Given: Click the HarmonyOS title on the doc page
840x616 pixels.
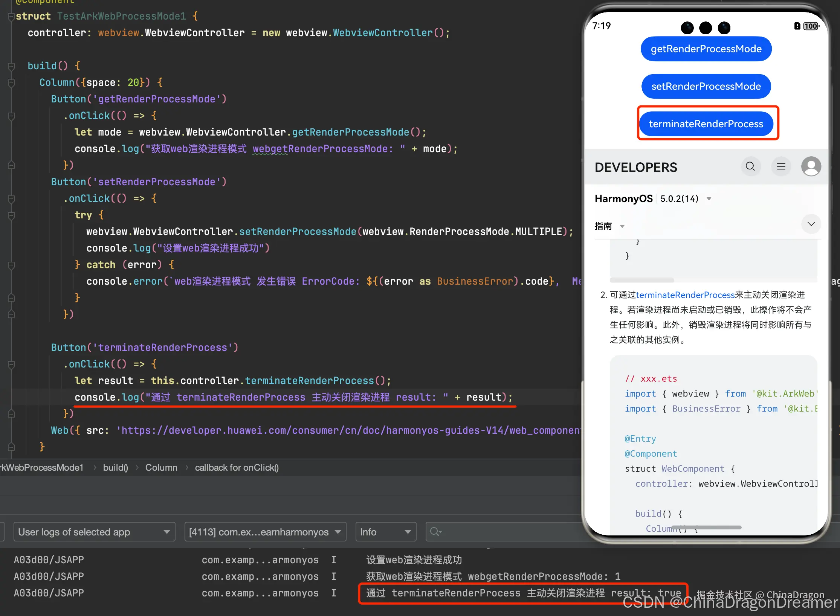Looking at the screenshot, I should pyautogui.click(x=623, y=199).
